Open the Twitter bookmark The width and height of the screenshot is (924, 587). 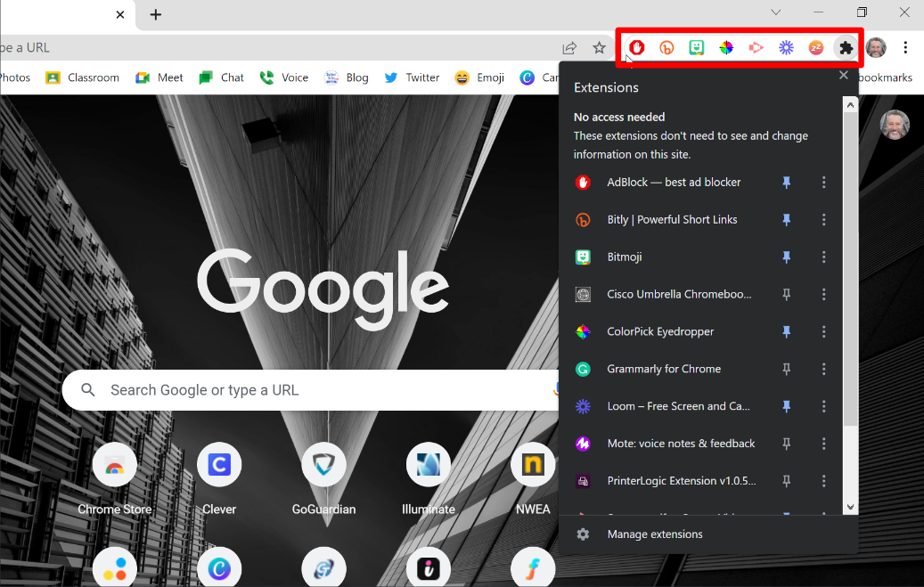coord(412,77)
